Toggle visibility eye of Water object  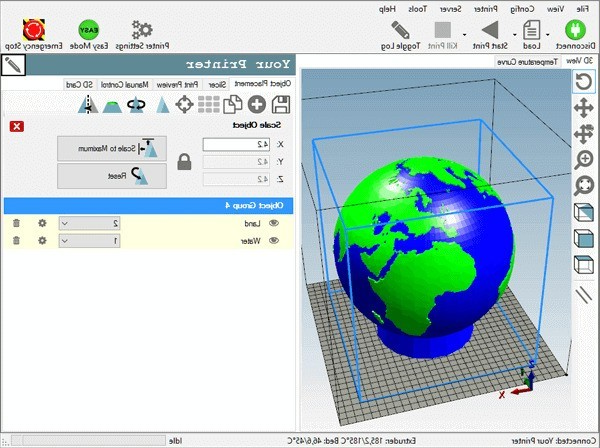[x=273, y=240]
